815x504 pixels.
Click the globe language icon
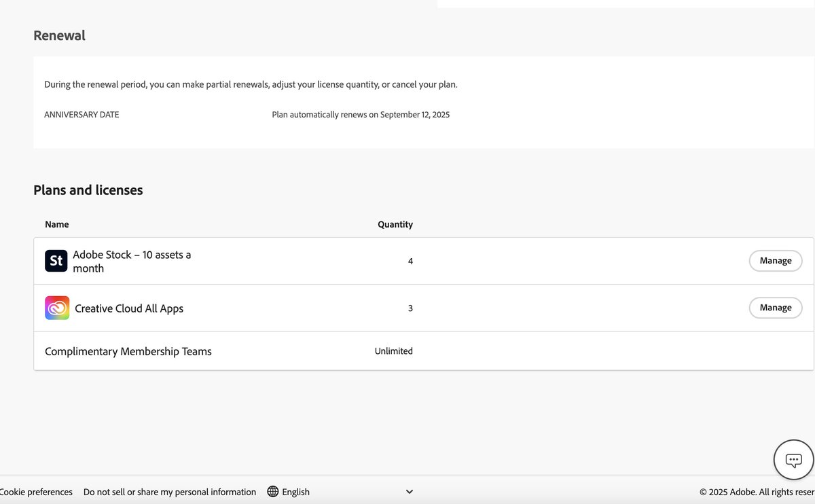(273, 492)
